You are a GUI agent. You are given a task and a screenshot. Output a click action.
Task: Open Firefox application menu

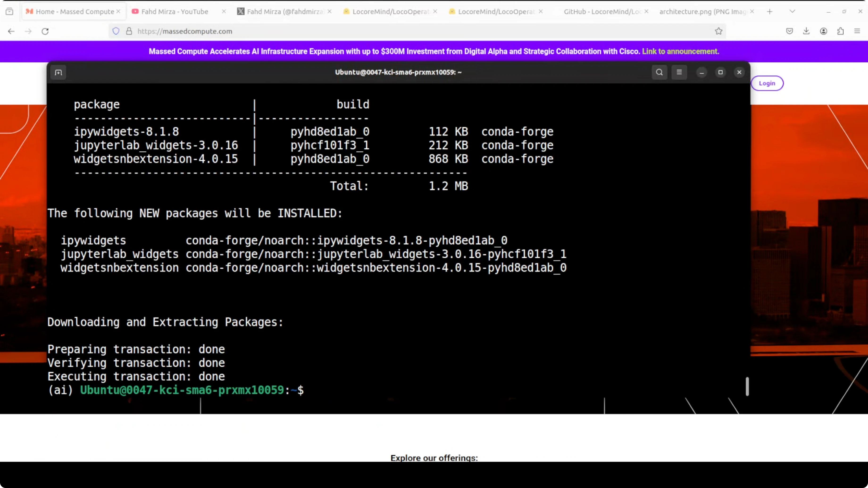pyautogui.click(x=857, y=31)
